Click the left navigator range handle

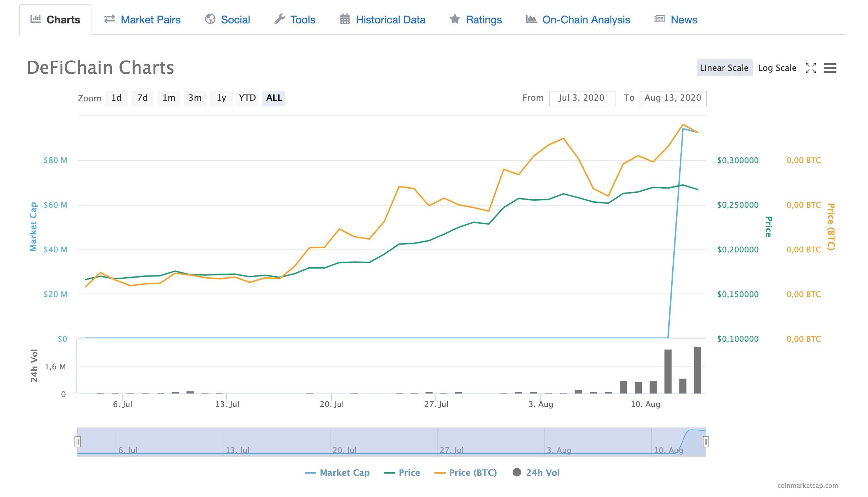coord(78,442)
